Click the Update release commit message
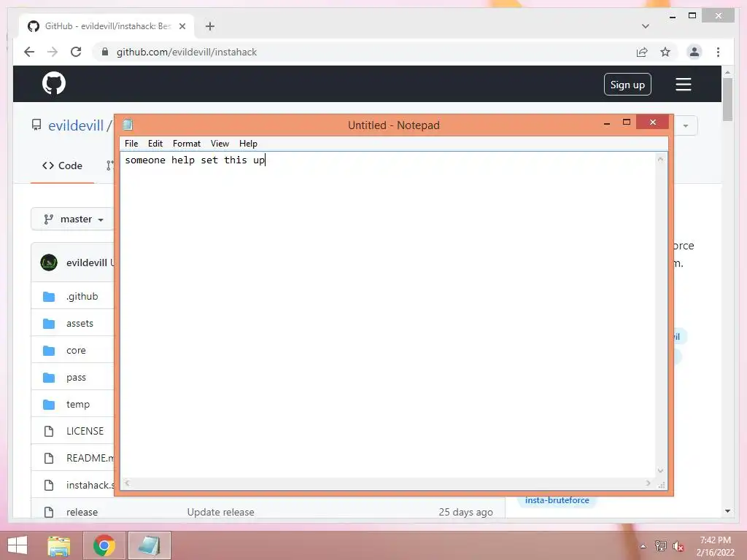The height and width of the screenshot is (560, 747). 220,512
